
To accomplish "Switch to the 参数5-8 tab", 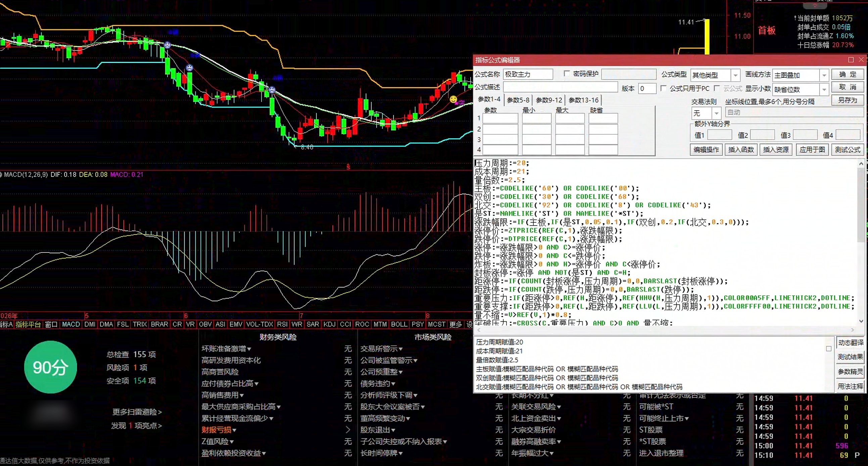I will [x=518, y=100].
